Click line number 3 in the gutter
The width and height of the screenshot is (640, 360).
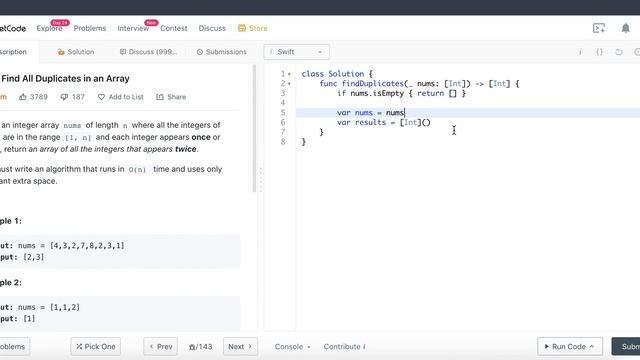(283, 93)
